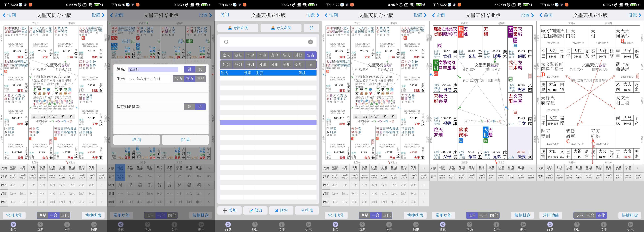Switch the birth date type to 公历
The height and width of the screenshot is (232, 644).
pyautogui.click(x=178, y=79)
